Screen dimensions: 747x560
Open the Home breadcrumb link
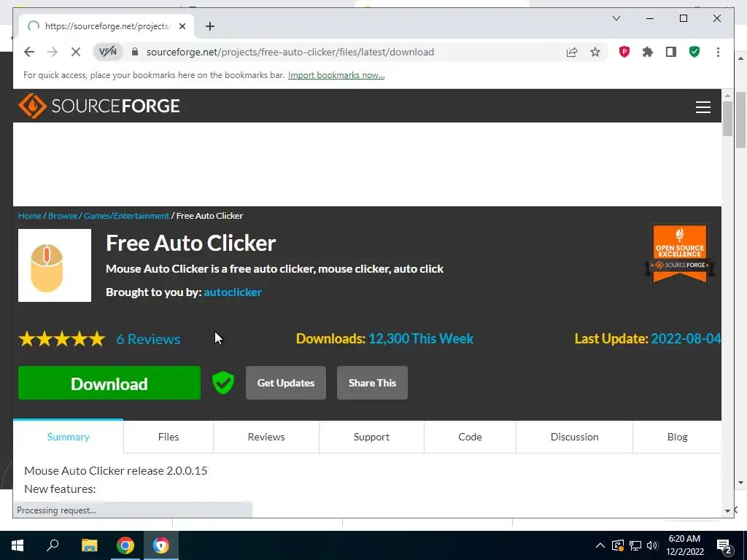[x=29, y=216]
